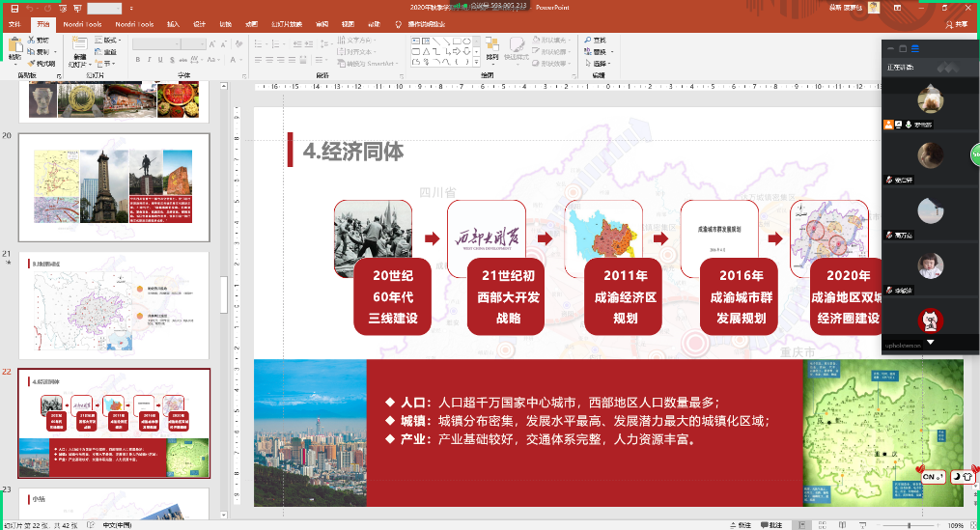Clear all text formatting

(x=238, y=43)
